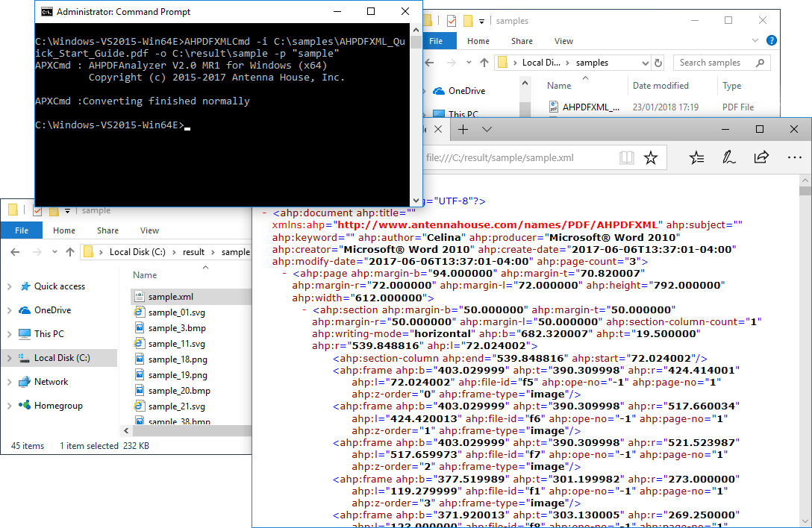Screen dimensions: 812x528
Task: Expand Quick access in navigation pane
Action: point(9,286)
